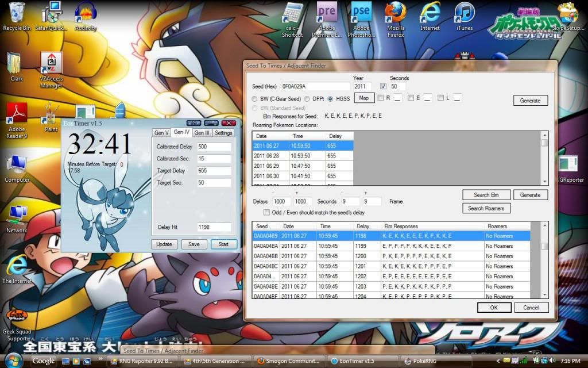Screen dimensions: 588x368
Task: Open the VZAccess Manager shortcut
Action: click(x=51, y=63)
